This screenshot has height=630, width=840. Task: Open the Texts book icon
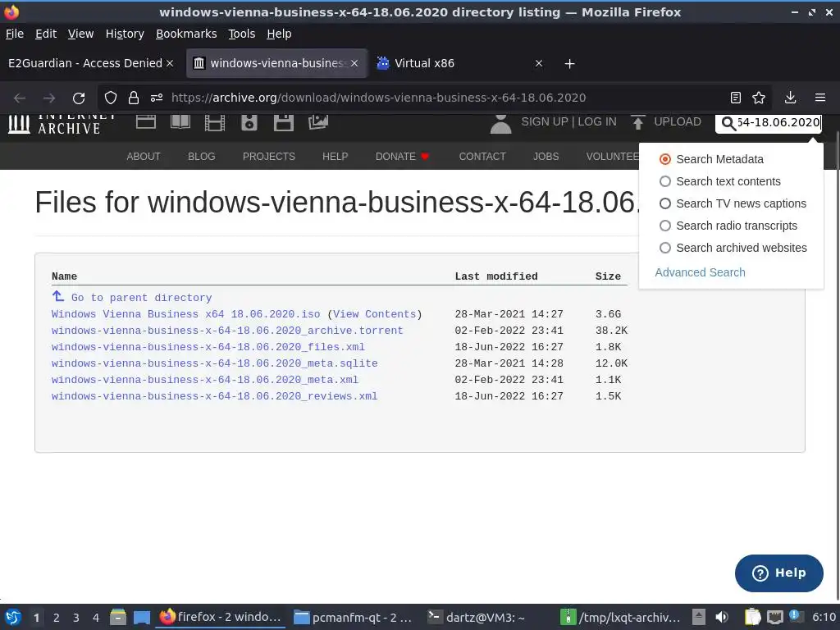click(x=180, y=122)
